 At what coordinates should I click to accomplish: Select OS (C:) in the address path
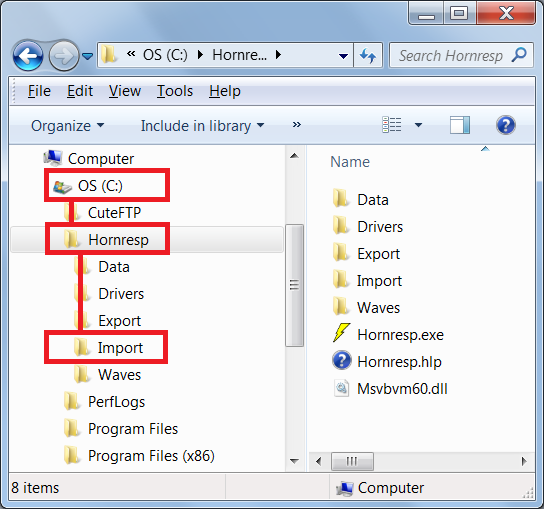coord(165,55)
